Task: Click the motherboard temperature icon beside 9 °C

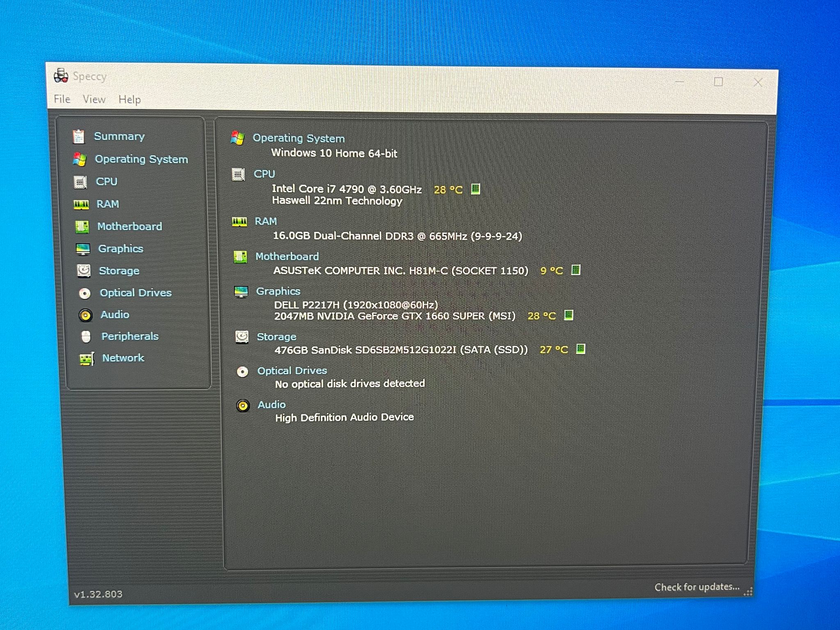Action: click(576, 270)
